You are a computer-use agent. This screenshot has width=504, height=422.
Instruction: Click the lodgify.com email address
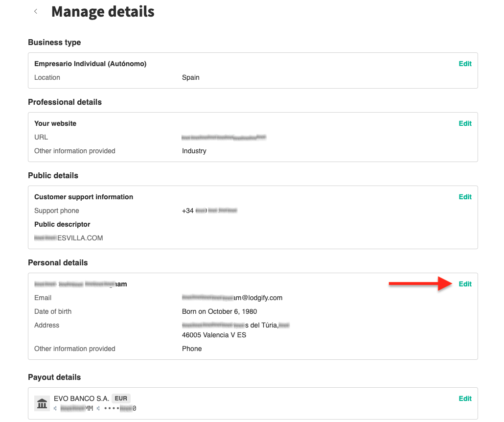click(232, 298)
